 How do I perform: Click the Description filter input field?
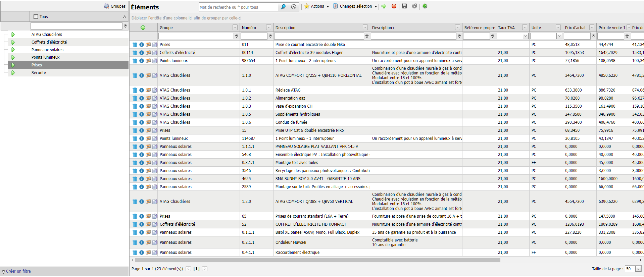coord(319,36)
